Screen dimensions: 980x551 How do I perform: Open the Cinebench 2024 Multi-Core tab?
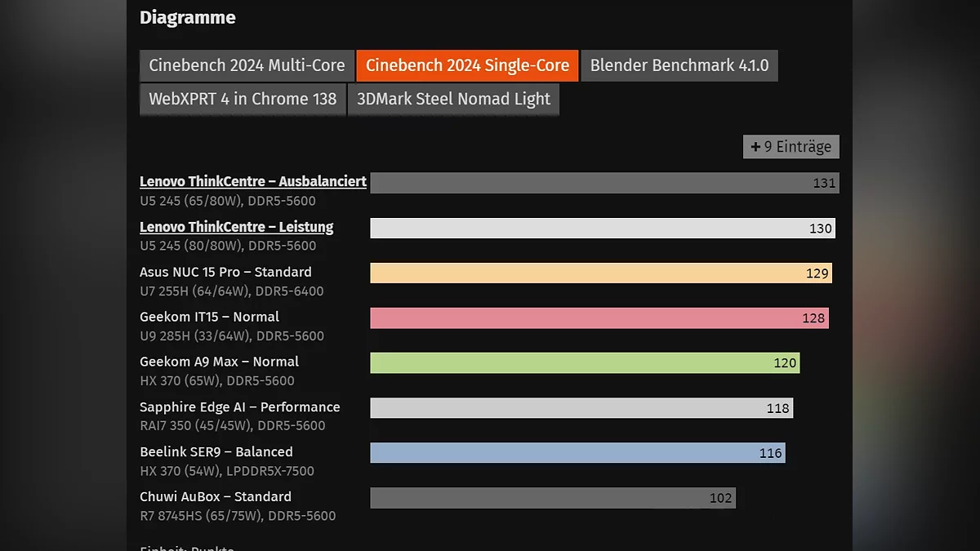point(247,66)
